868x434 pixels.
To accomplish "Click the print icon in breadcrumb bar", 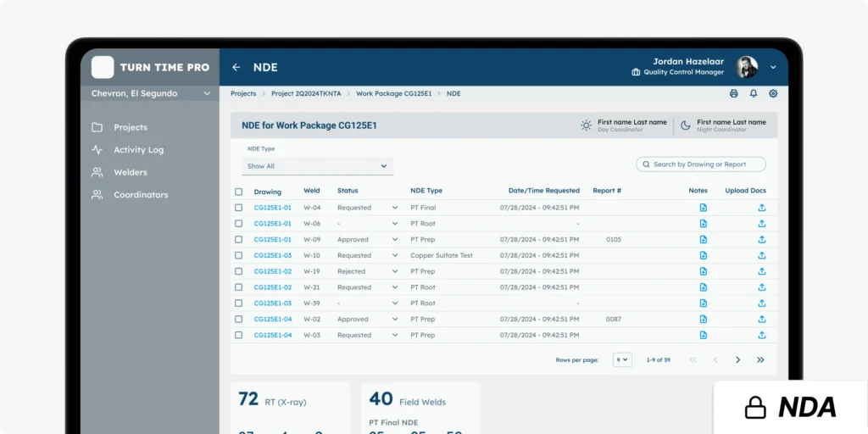I will tap(734, 94).
